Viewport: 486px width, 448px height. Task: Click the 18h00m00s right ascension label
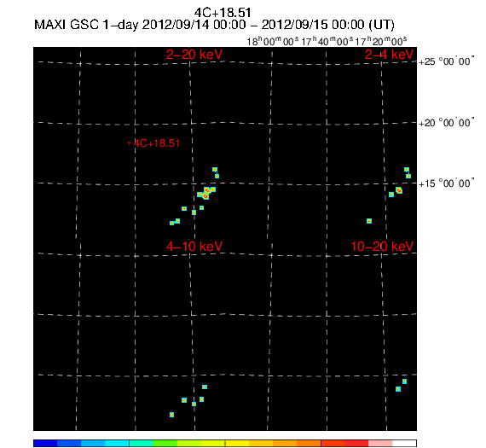coord(273,41)
